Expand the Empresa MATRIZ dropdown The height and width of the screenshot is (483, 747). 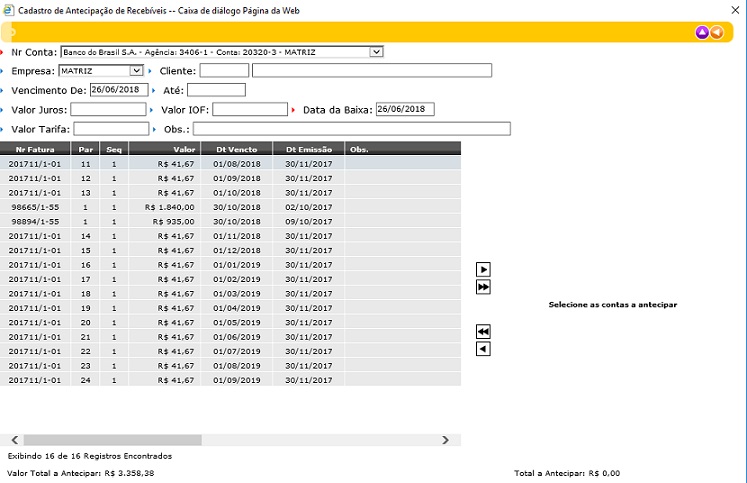(x=136, y=70)
